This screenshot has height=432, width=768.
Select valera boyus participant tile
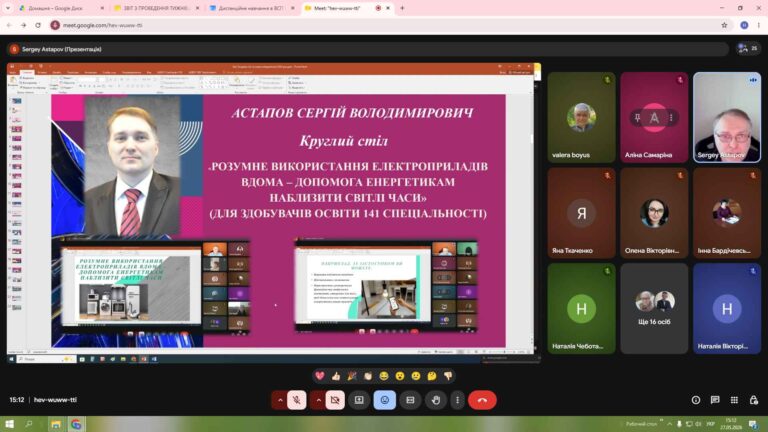click(x=581, y=118)
